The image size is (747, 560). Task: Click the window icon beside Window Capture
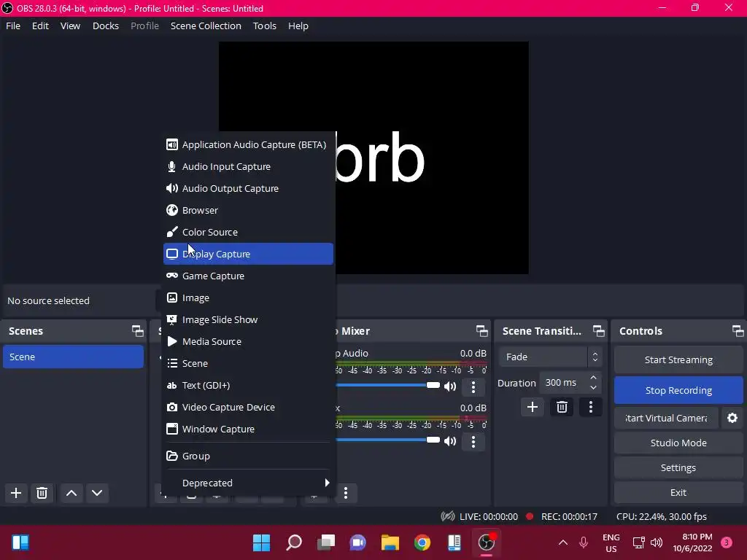(172, 429)
